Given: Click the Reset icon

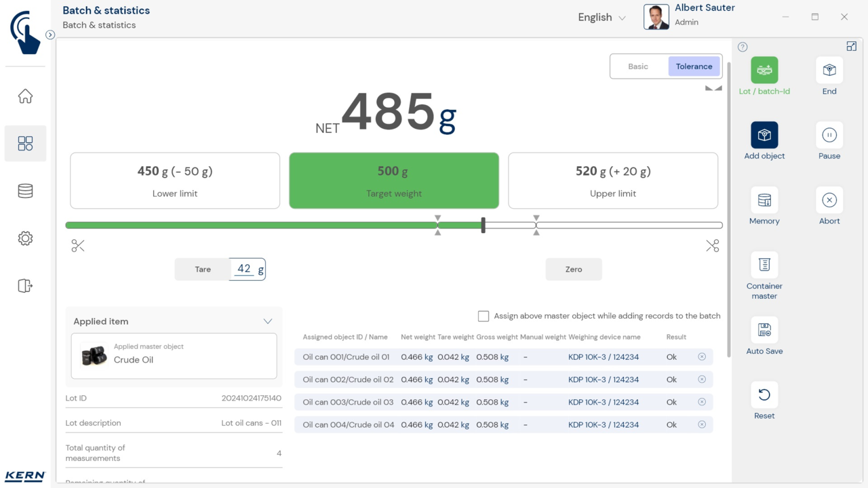Looking at the screenshot, I should [x=764, y=395].
